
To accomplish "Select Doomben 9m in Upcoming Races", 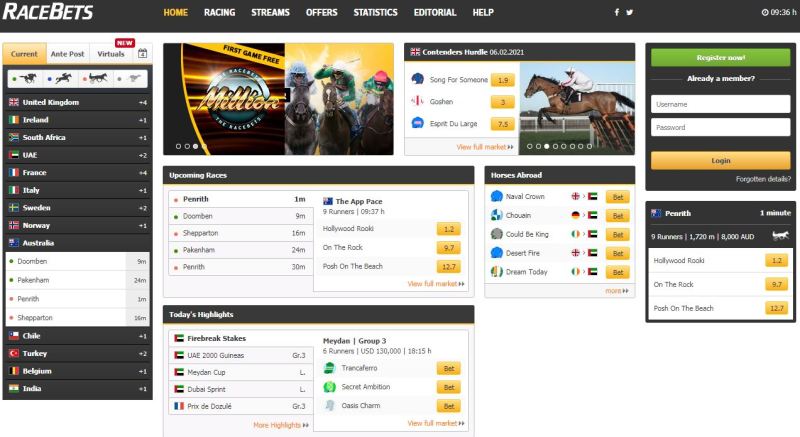I will [240, 216].
